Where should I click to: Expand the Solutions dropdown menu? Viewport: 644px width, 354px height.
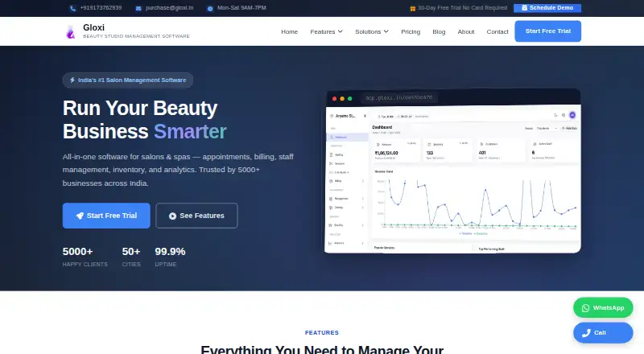(372, 31)
